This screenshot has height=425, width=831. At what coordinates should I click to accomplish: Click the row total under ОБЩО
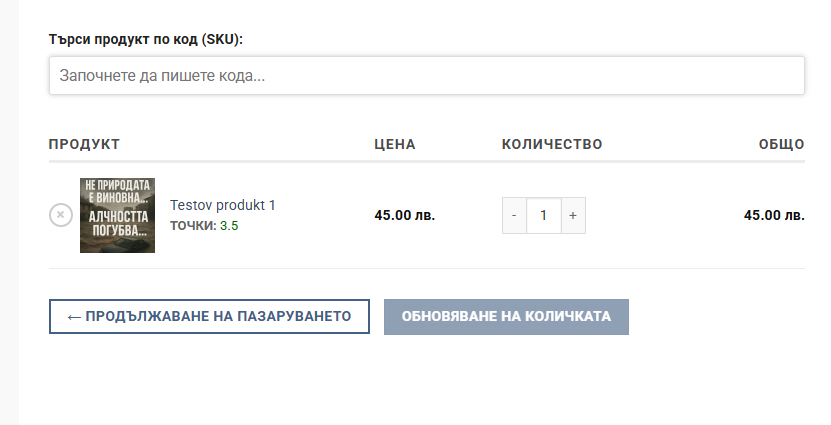pos(774,215)
